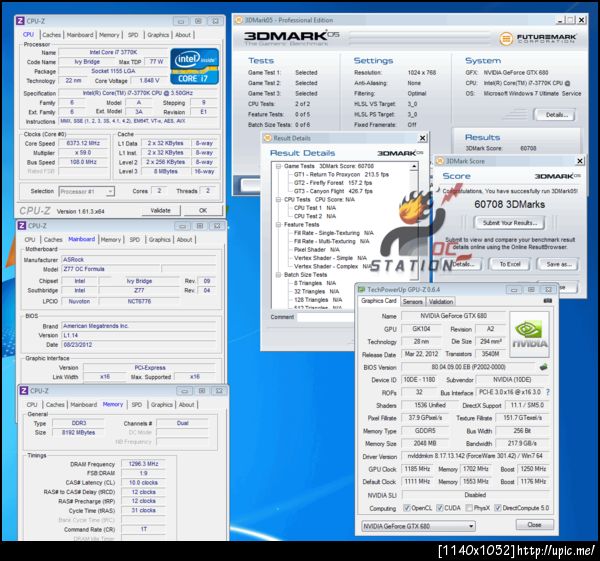Click the Pixel Shader tree entry
Viewport: 600px width, 561px height.
coord(316,250)
